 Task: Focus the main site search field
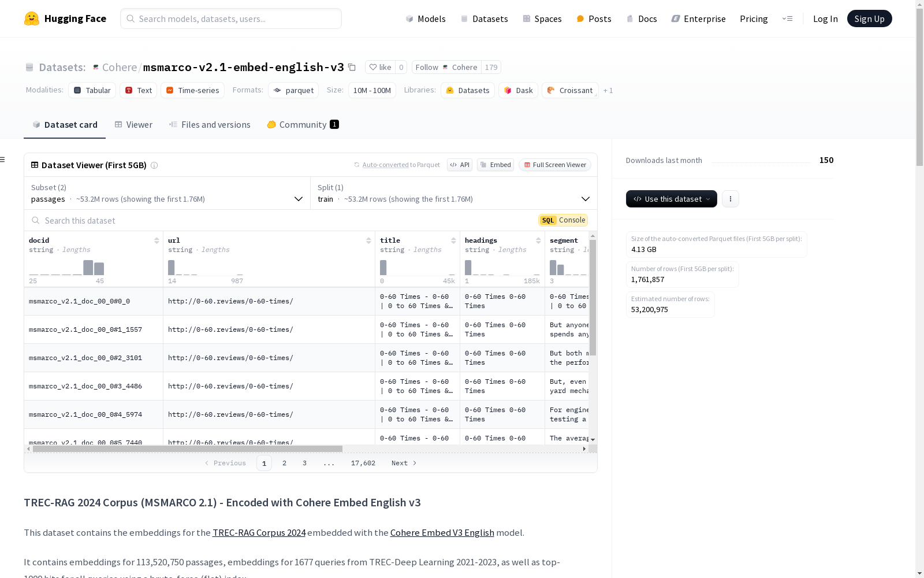point(231,18)
